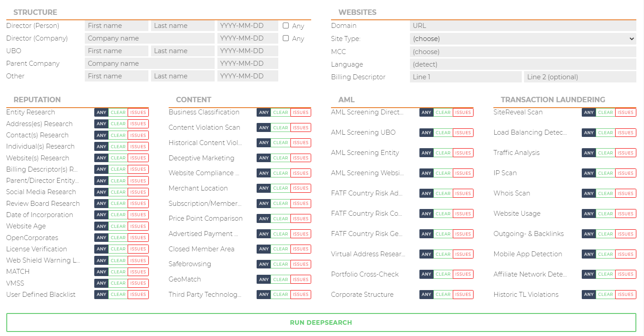Screen dimensions: 644x336
Task: Open the Site Type dropdown
Action: click(x=523, y=39)
